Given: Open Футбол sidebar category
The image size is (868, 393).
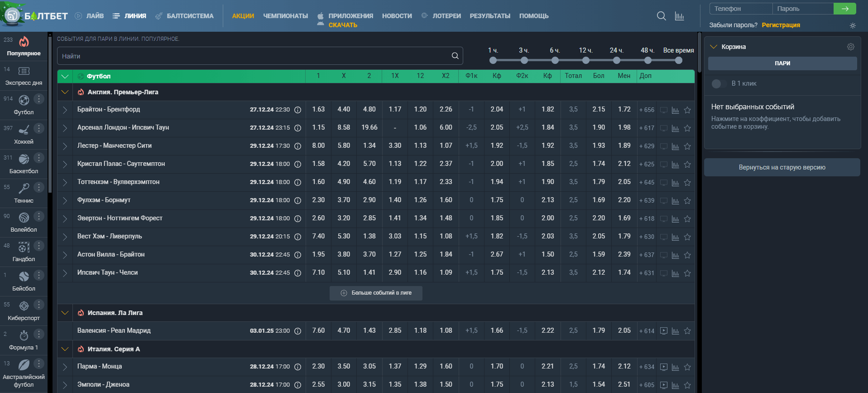Looking at the screenshot, I should [24, 105].
